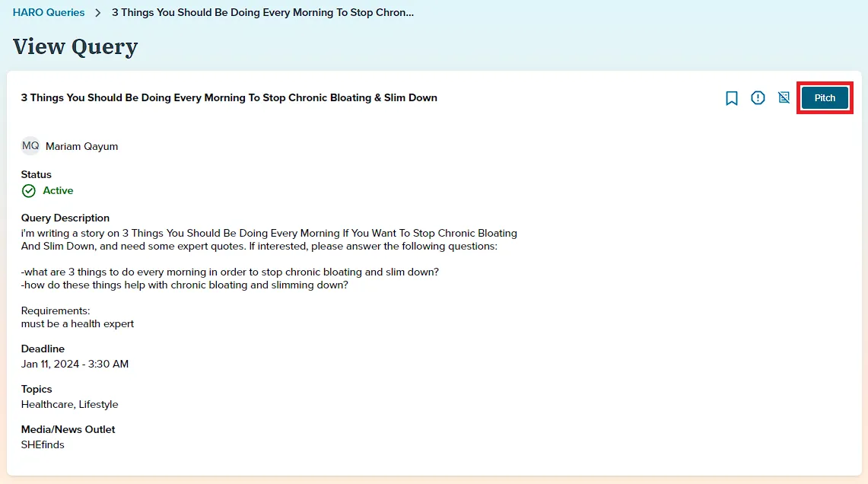This screenshot has width=868, height=484.
Task: Go back to HARO Queries breadcrumb link
Action: point(49,13)
